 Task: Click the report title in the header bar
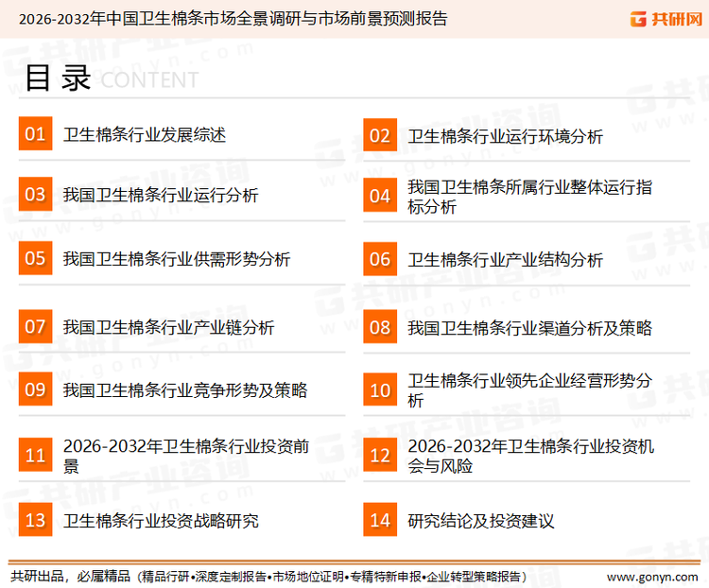click(x=233, y=19)
